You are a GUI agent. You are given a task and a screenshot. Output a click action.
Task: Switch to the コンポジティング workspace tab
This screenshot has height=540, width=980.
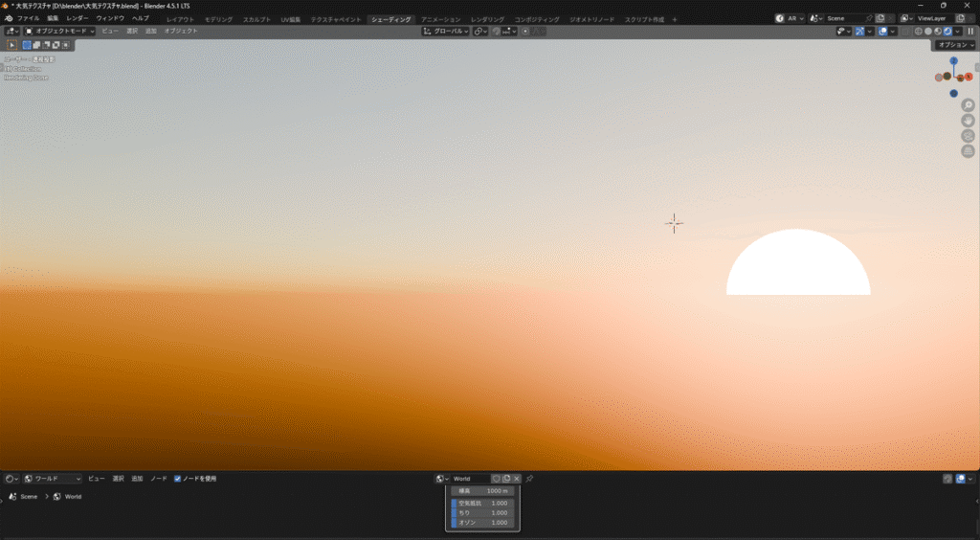point(537,19)
